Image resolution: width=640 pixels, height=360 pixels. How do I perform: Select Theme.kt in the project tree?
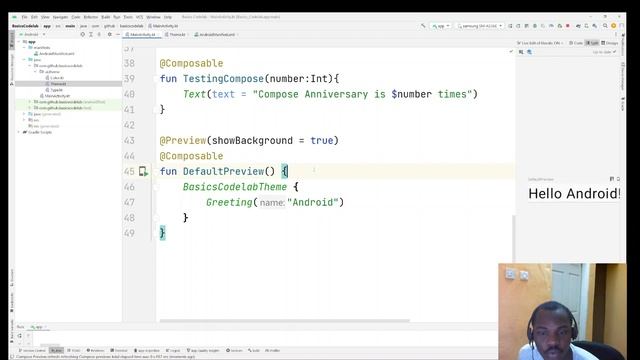(56, 84)
